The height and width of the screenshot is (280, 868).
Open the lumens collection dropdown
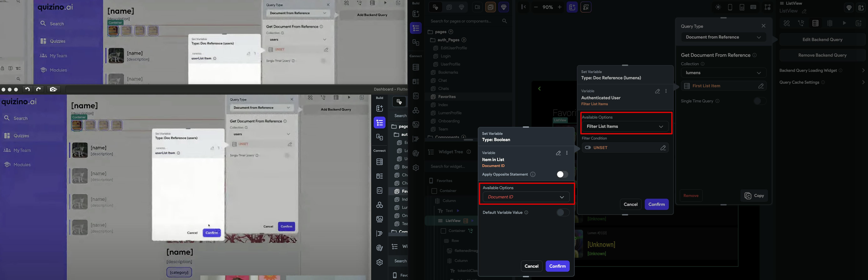click(x=723, y=73)
